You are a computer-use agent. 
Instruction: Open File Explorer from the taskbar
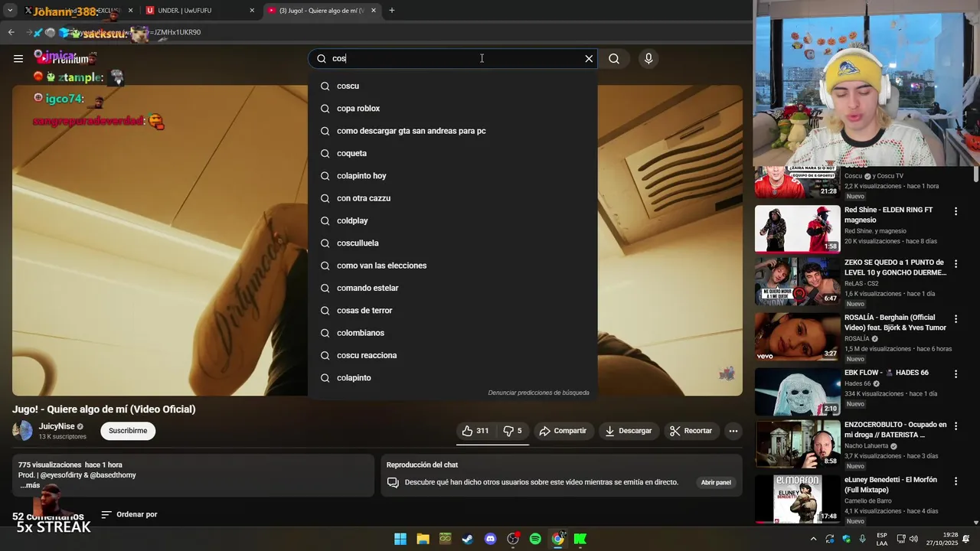(x=423, y=539)
